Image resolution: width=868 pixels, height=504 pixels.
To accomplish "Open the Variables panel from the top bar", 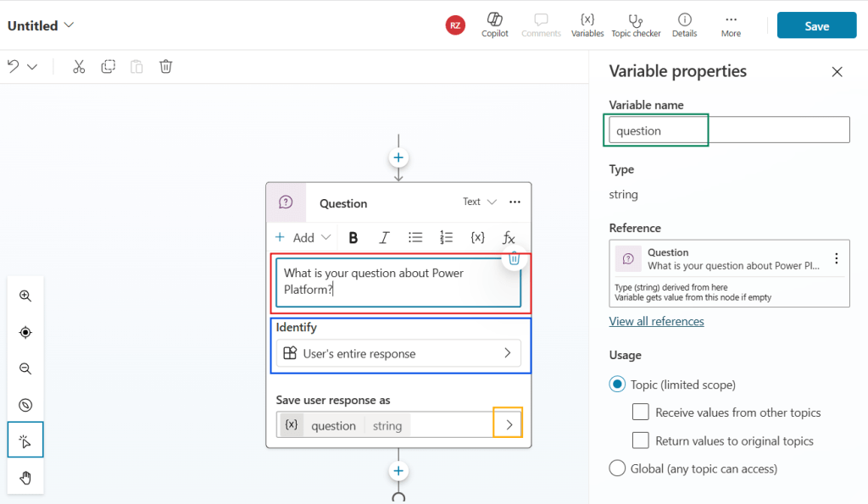I will 587,24.
